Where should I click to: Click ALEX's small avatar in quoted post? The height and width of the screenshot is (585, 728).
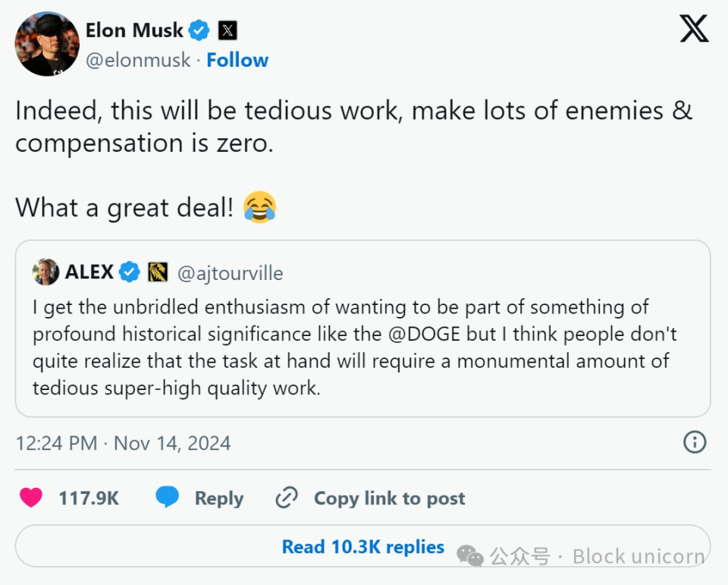click(46, 272)
